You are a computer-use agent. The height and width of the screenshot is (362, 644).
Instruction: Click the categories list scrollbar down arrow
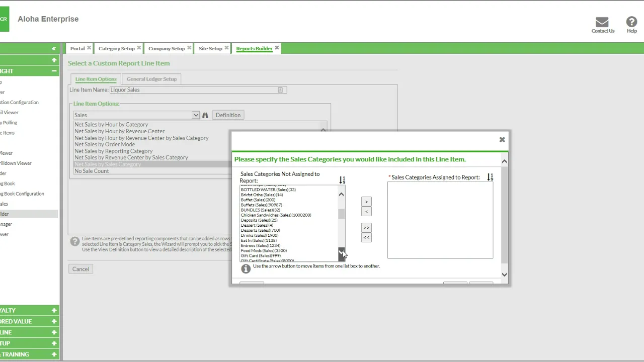pyautogui.click(x=341, y=251)
